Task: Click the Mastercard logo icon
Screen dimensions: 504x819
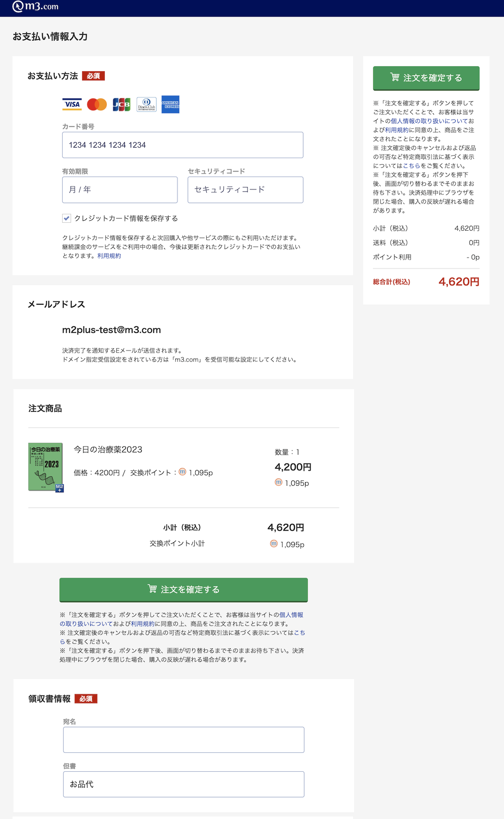Action: pos(97,104)
